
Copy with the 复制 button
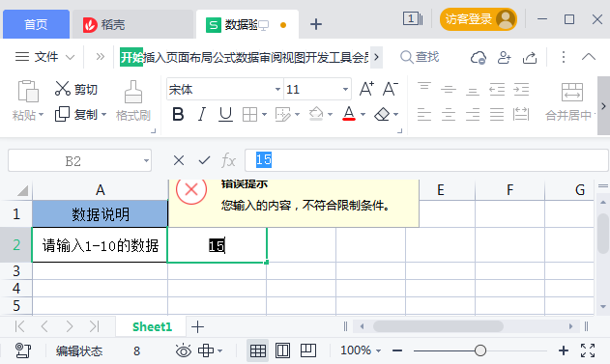click(76, 115)
